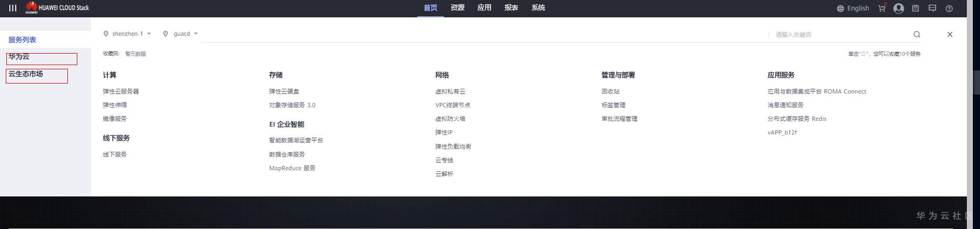This screenshot has height=229, width=980.
Task: Open 消息通知服务 link
Action: 786,105
